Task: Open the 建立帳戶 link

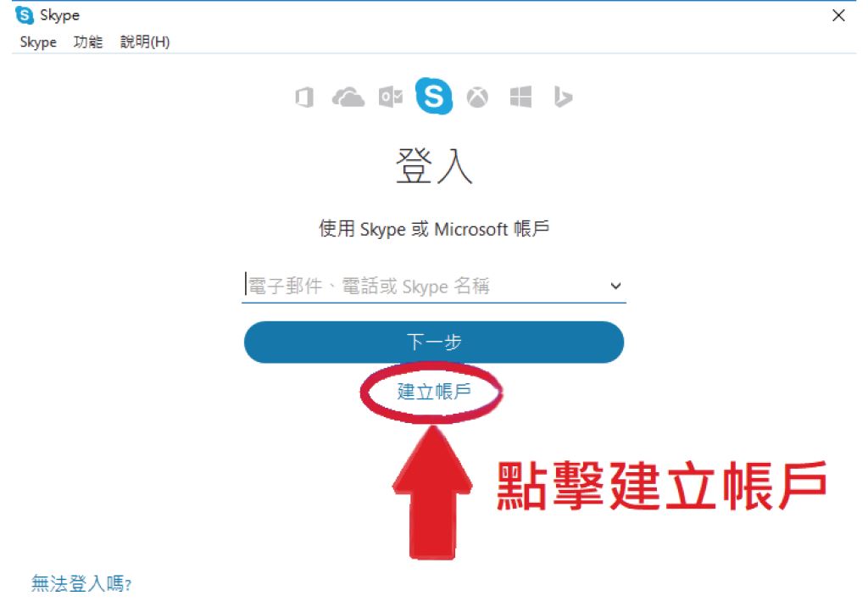Action: point(434,392)
